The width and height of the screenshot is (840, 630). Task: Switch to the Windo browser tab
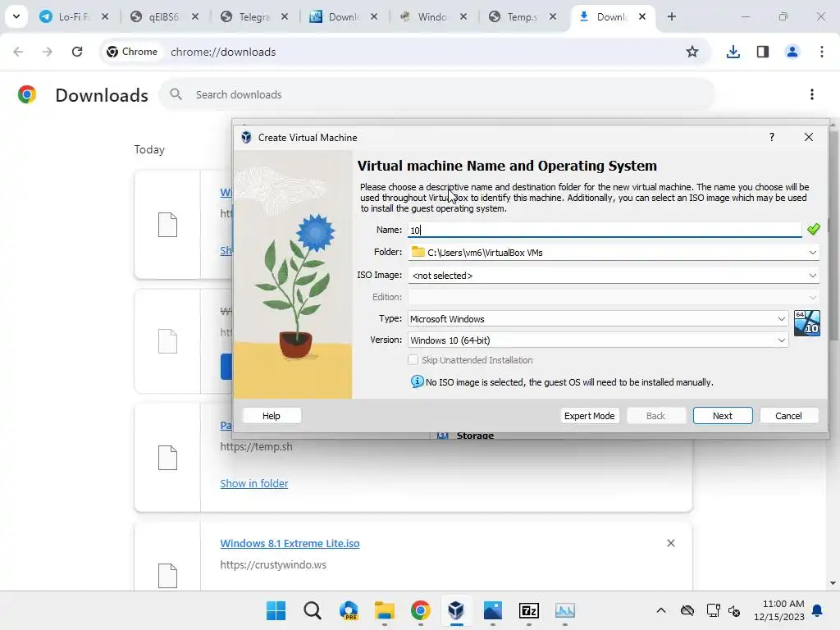point(431,17)
